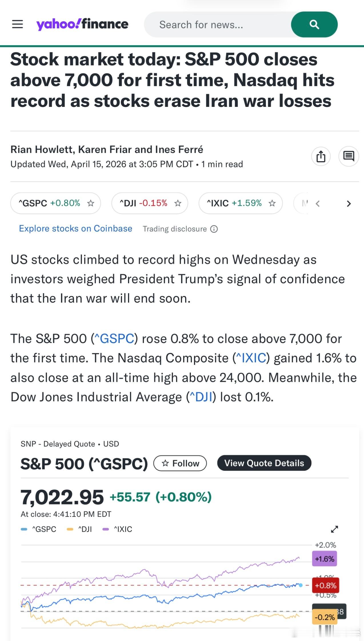
Task: Toggle the ^IXIC watchlist star
Action: (272, 203)
